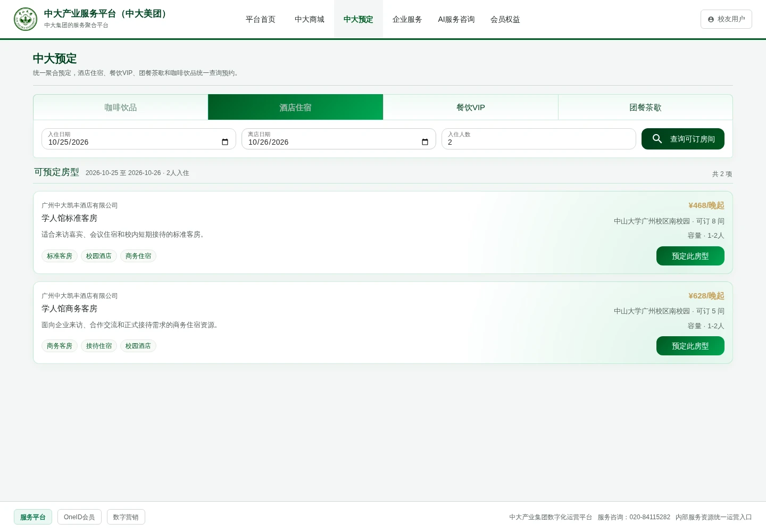Click the 学人馆商务客房 room title
The image size is (766, 532).
click(70, 309)
